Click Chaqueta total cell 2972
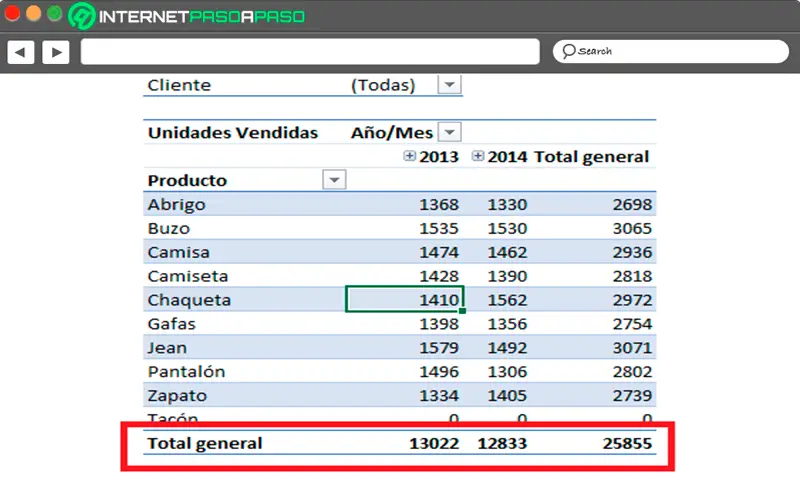This screenshot has height=500, width=800. 632,300
